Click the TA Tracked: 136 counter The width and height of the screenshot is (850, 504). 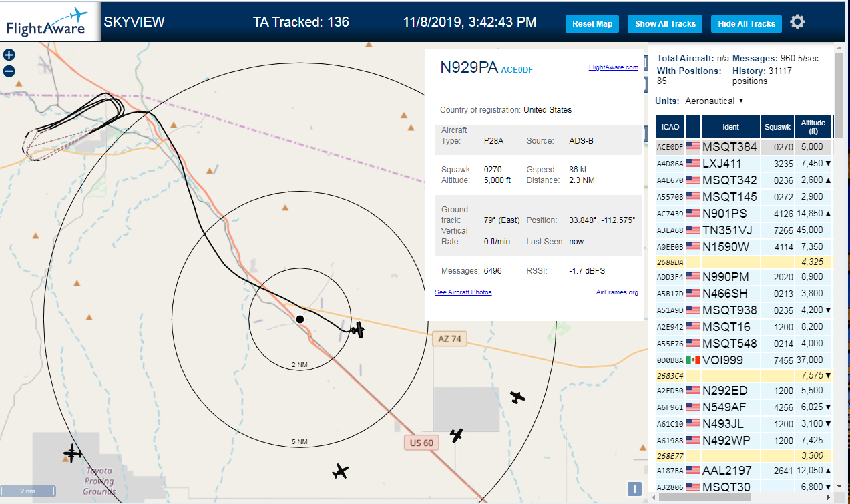(x=301, y=22)
